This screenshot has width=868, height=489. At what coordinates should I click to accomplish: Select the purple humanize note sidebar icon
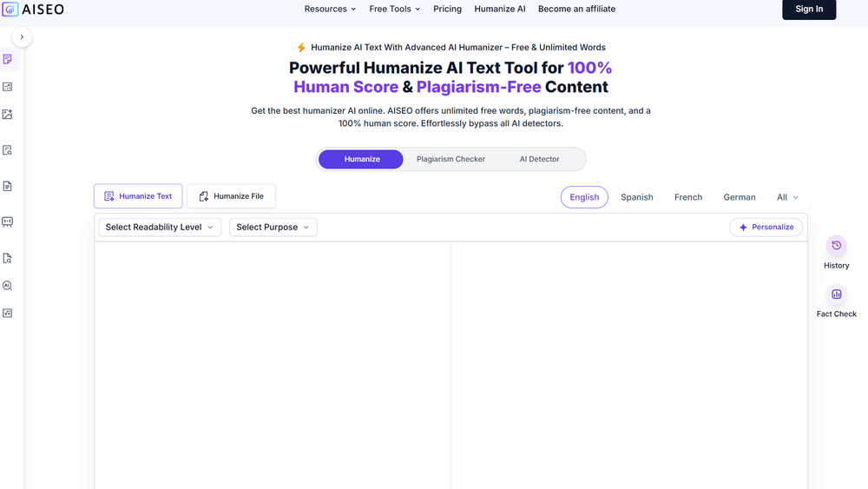8,59
